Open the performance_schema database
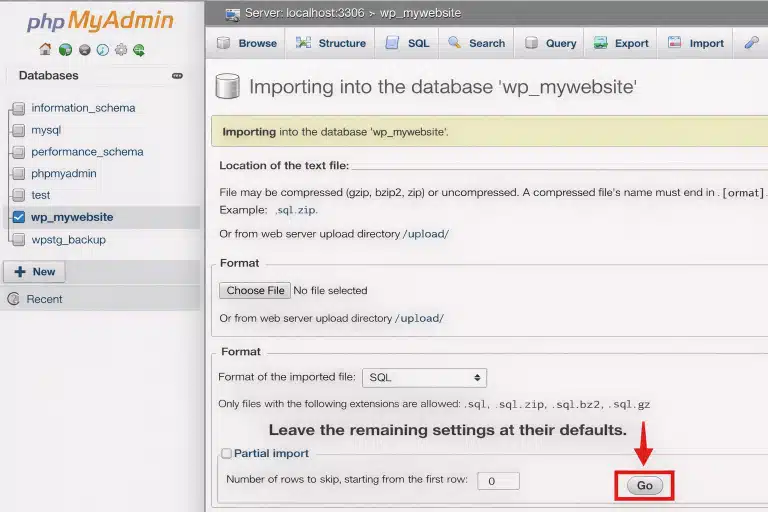768x512 pixels. pos(87,152)
